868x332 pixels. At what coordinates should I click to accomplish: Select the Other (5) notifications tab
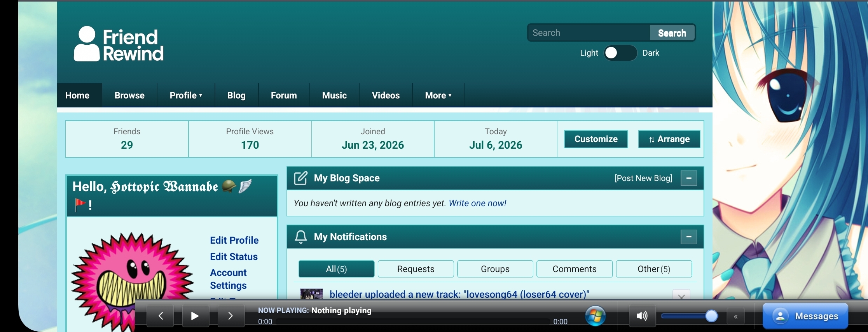point(654,269)
